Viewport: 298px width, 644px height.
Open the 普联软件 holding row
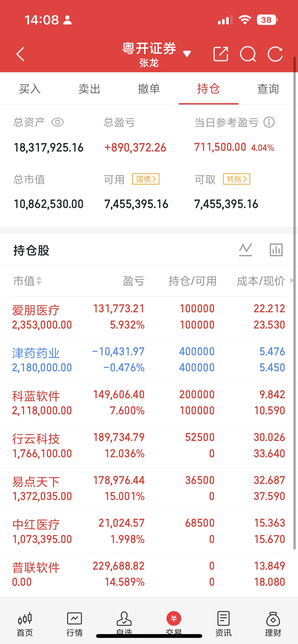[149, 575]
